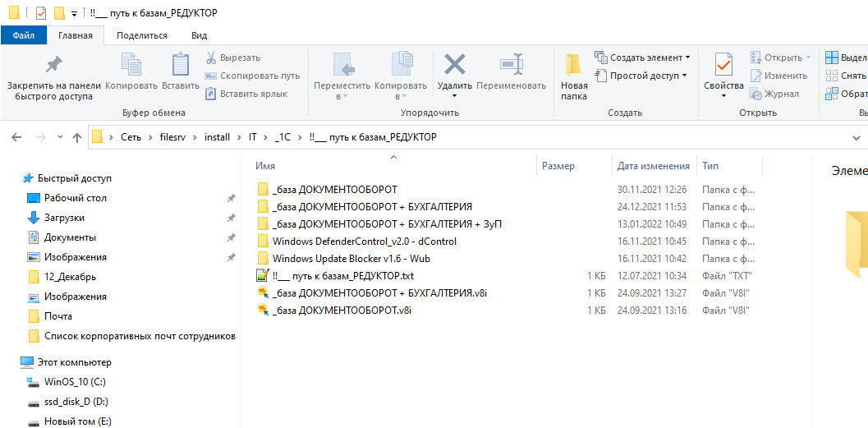Switch to the Поделиться tab
Image resolution: width=868 pixels, height=428 pixels.
pyautogui.click(x=142, y=35)
